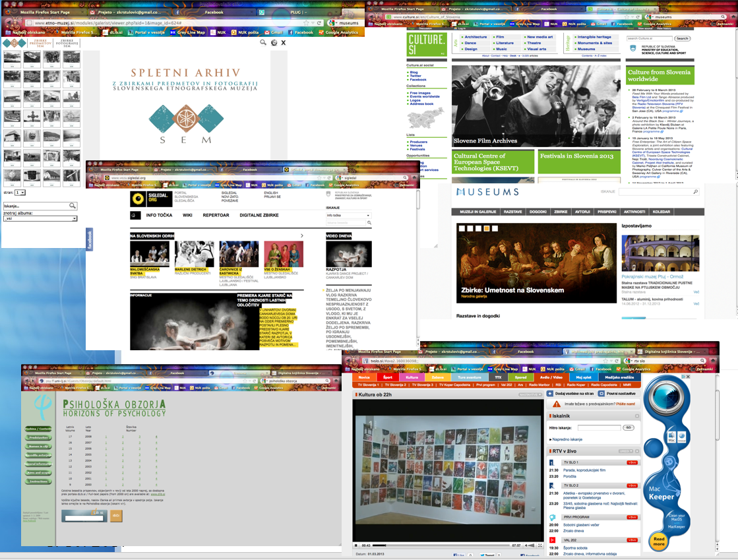Image resolution: width=738 pixels, height=560 pixels.
Task: Open 'WIKI' in the sigledal menu
Action: click(x=187, y=215)
